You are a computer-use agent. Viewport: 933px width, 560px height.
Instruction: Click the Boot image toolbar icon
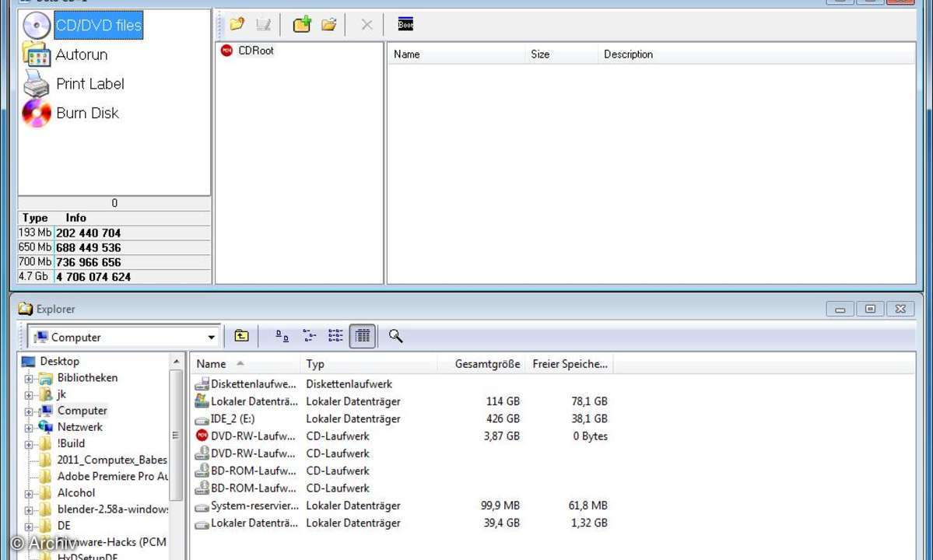405,25
